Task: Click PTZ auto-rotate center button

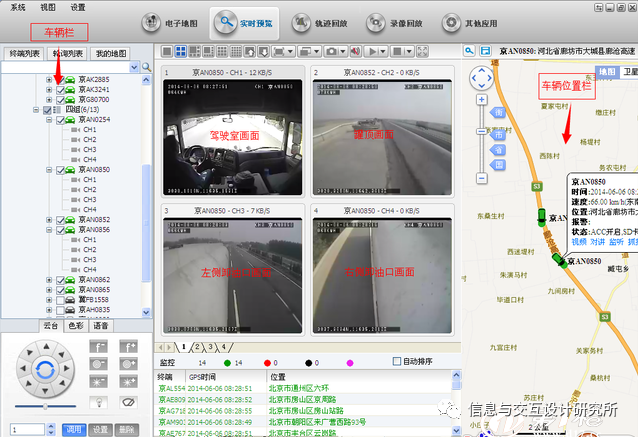Action: coord(45,369)
